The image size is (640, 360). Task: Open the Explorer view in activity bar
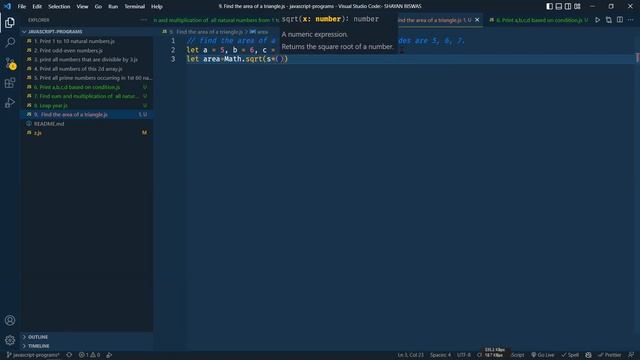pos(10,23)
